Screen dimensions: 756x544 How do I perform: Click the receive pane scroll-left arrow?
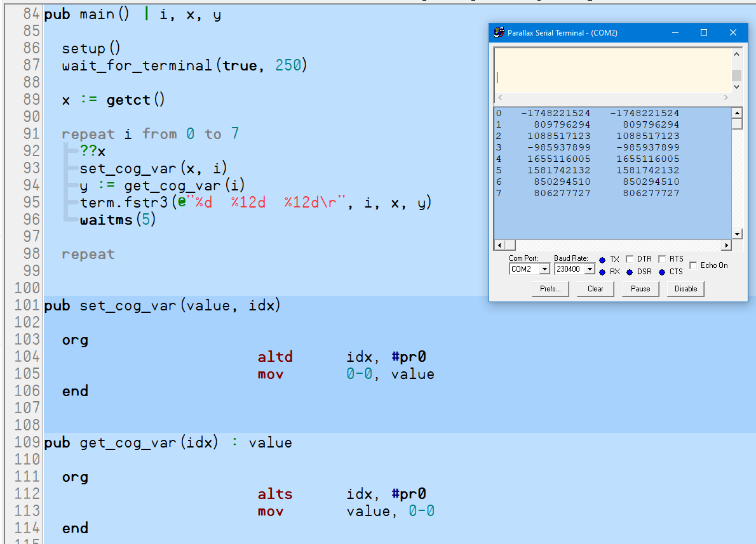(499, 245)
